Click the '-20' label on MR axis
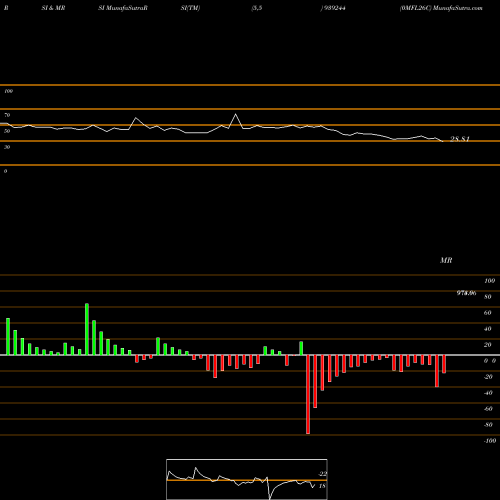This screenshot has width=500, height=500. point(488,377)
